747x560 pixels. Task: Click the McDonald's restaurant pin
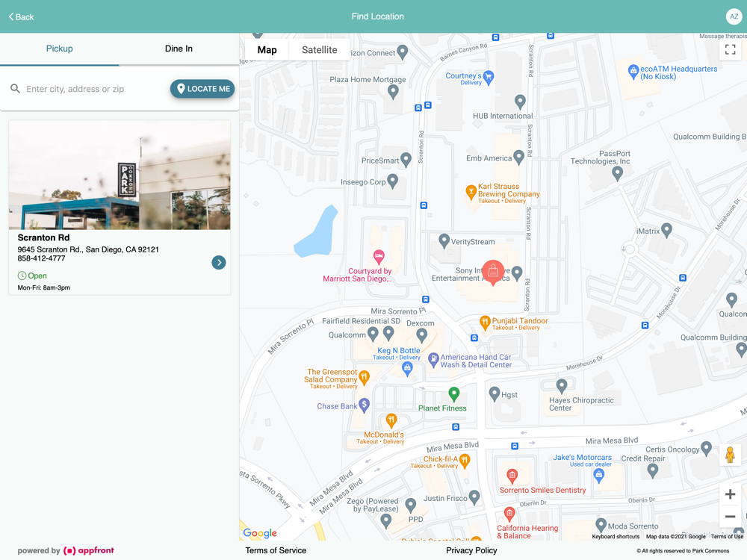[391, 420]
